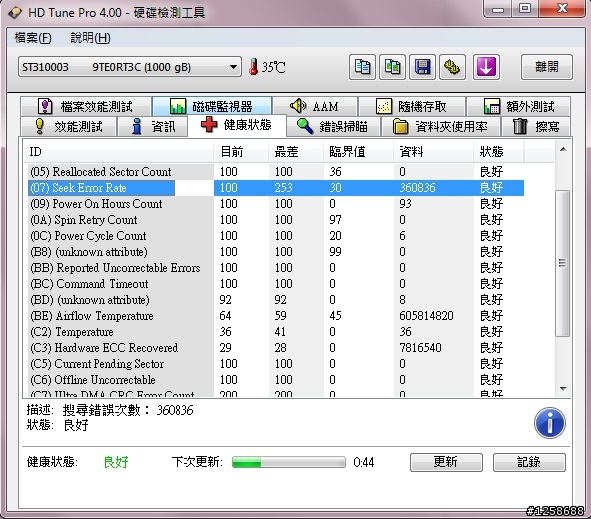The image size is (591, 519).
Task: Click the purple download arrow icon
Action: pos(486,67)
